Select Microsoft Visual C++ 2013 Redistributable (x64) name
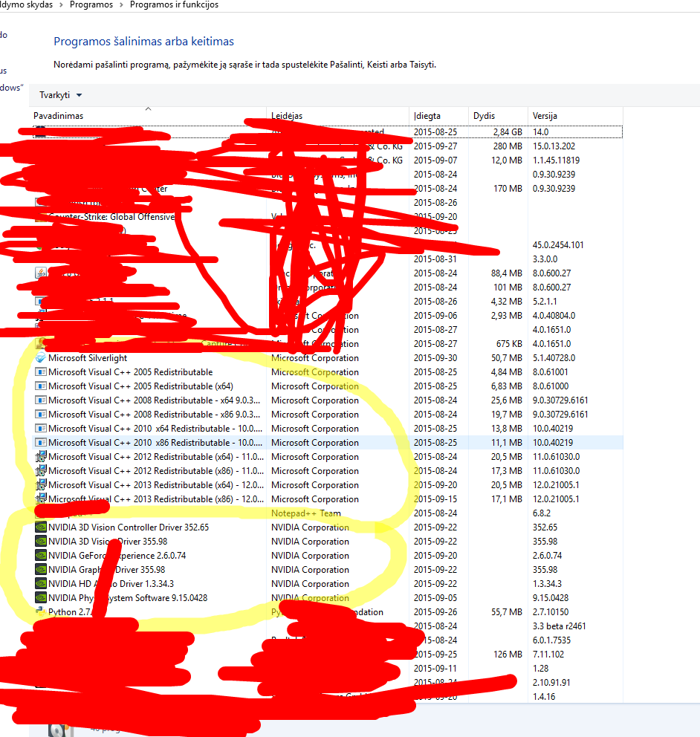The image size is (700, 737). 156,484
